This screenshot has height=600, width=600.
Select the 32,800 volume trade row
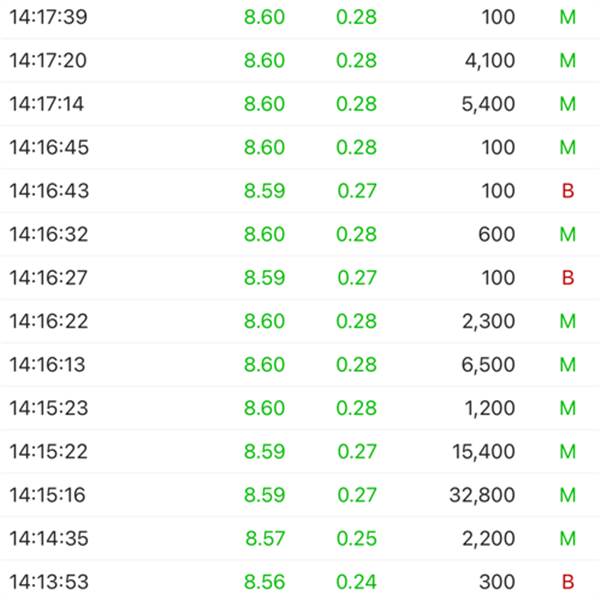pyautogui.click(x=300, y=495)
